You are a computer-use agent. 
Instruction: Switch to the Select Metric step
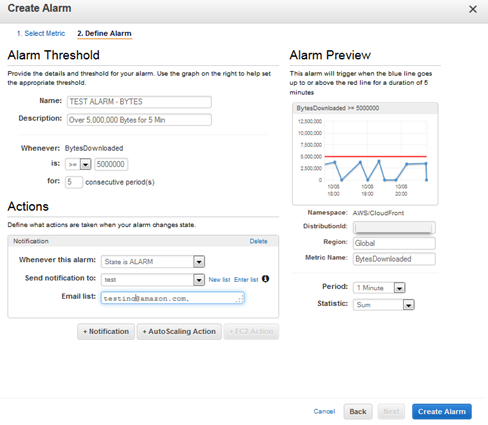click(x=41, y=33)
